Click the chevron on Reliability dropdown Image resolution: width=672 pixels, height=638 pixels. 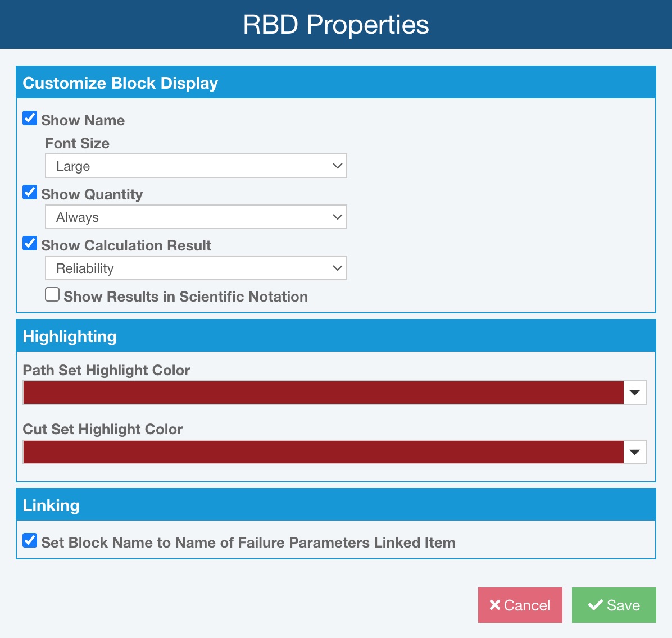point(337,268)
